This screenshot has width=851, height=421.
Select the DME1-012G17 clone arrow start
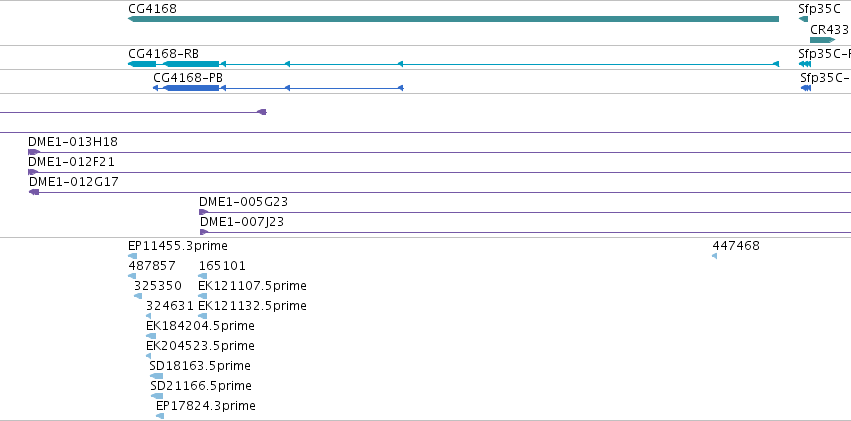pos(34,192)
